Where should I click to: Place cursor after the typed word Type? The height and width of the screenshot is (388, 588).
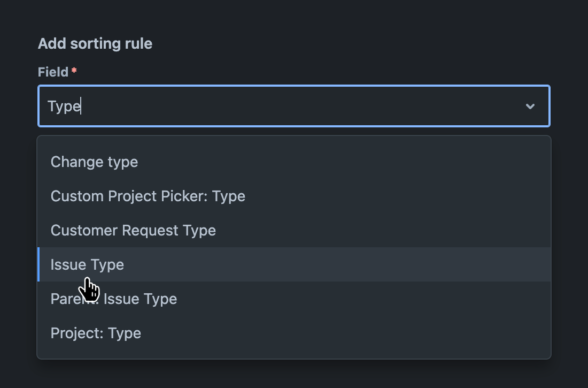80,106
